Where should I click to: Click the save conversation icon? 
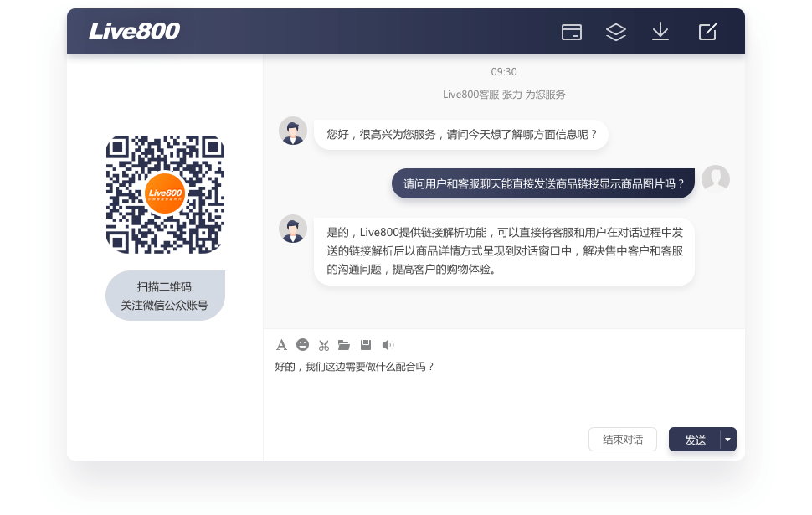click(x=365, y=344)
